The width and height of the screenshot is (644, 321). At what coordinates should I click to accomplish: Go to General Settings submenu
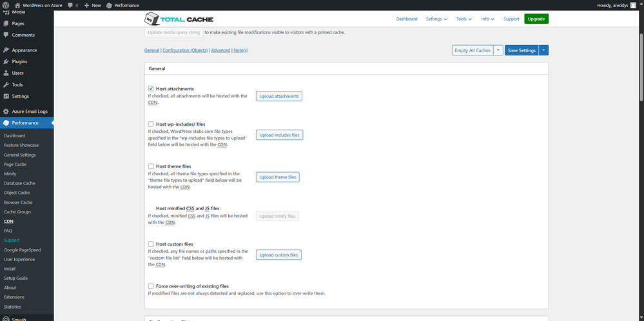[20, 155]
